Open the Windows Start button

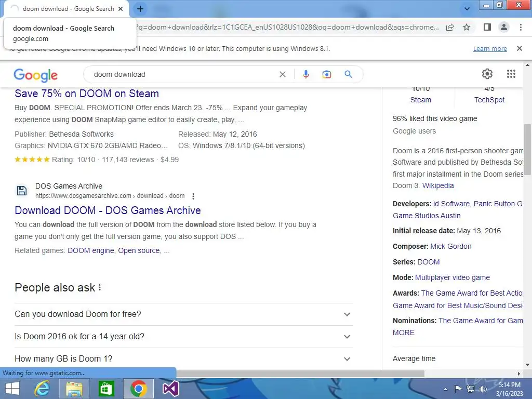coord(12,389)
